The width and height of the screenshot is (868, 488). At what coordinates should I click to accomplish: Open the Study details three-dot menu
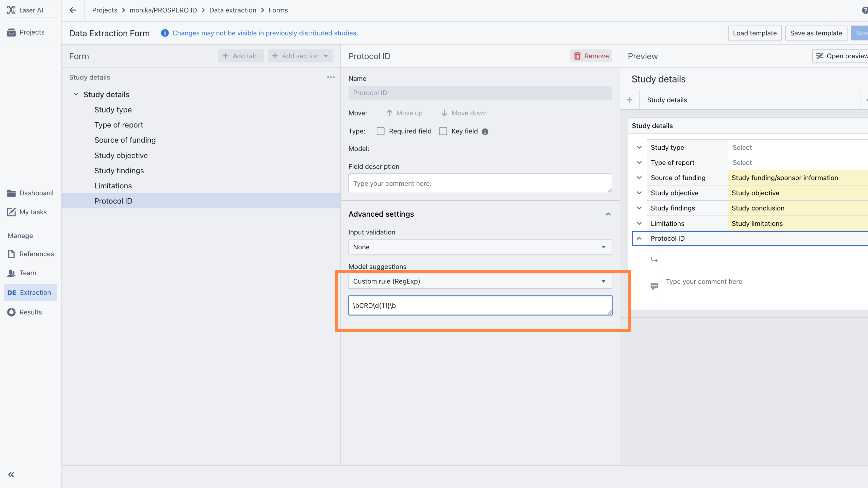[330, 77]
